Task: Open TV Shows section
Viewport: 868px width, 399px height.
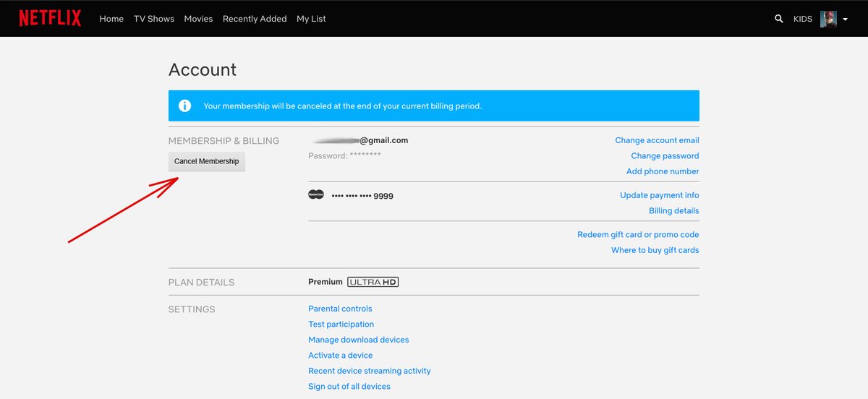Action: click(154, 19)
